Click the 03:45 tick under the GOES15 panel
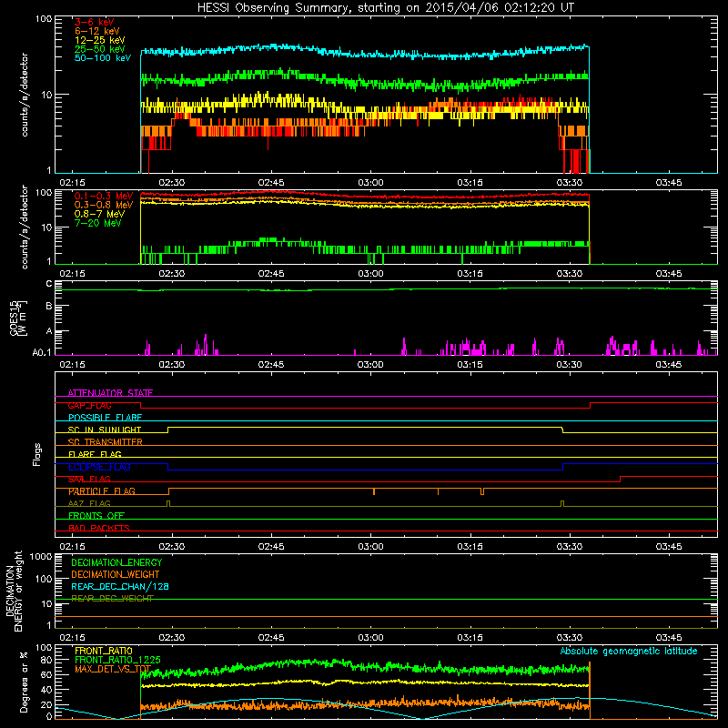Screen dimensions: 728x728 [669, 365]
